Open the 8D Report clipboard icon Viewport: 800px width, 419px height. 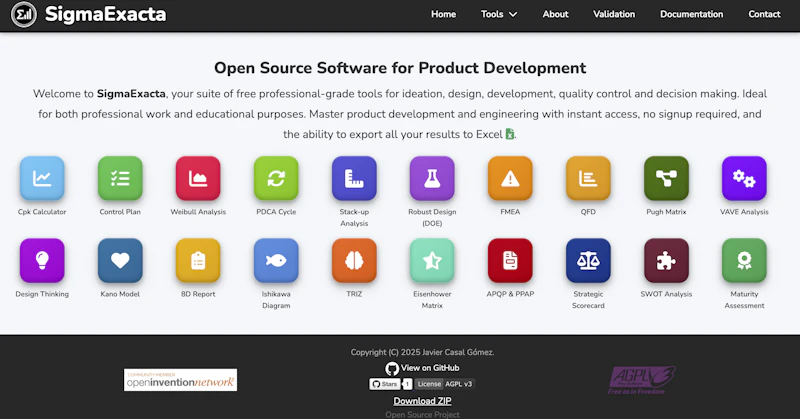point(198,260)
